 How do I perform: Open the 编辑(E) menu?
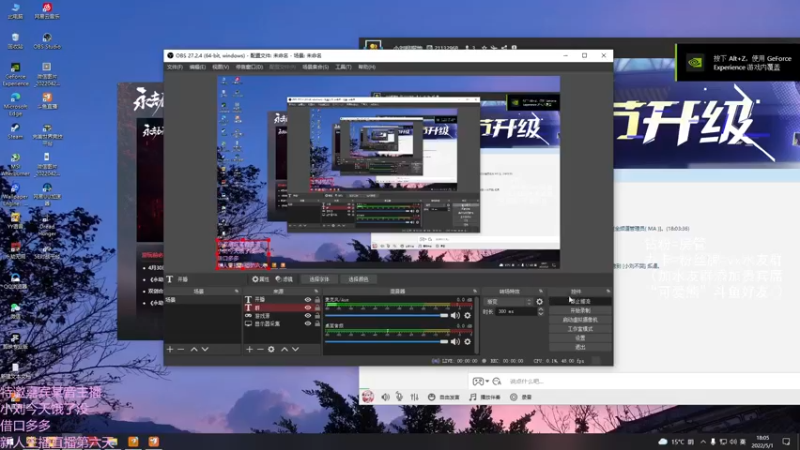point(197,67)
